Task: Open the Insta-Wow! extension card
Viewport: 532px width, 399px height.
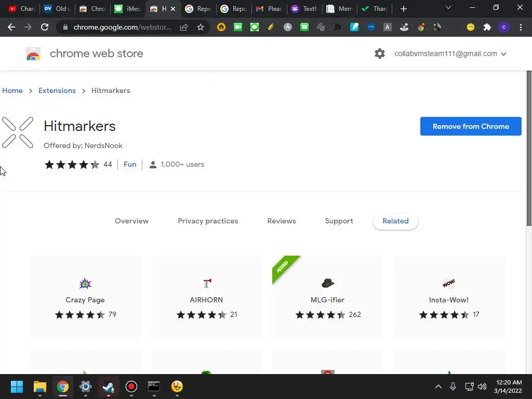Action: click(x=449, y=297)
